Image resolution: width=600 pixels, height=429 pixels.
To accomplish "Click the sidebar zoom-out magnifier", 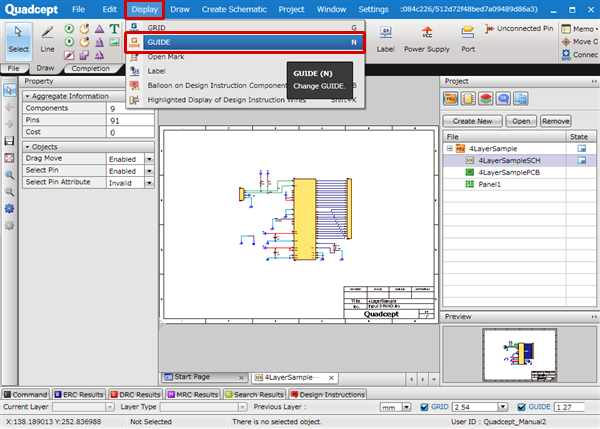I will [x=9, y=192].
